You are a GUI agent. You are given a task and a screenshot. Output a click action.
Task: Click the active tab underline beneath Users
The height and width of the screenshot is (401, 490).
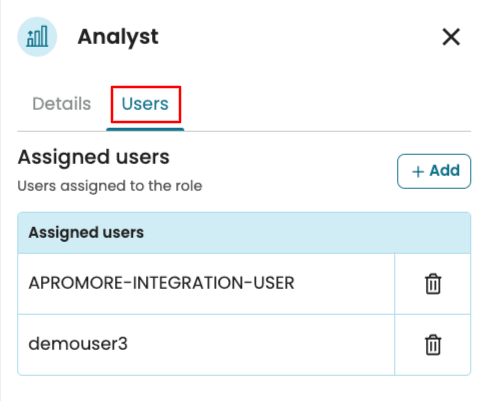[145, 129]
